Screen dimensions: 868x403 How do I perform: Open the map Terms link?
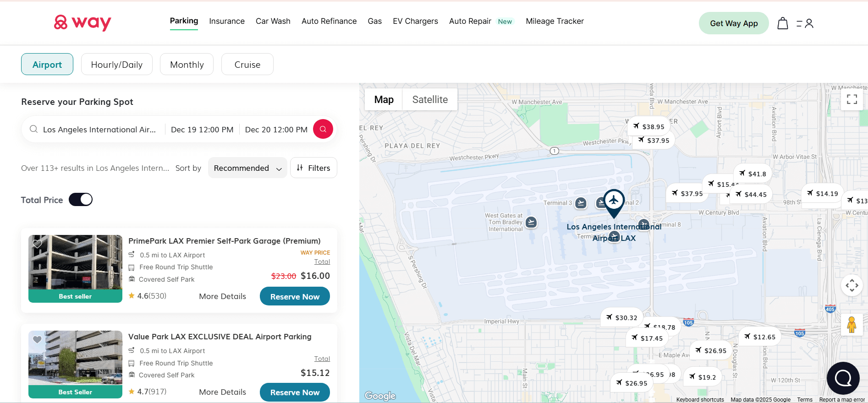[804, 399]
